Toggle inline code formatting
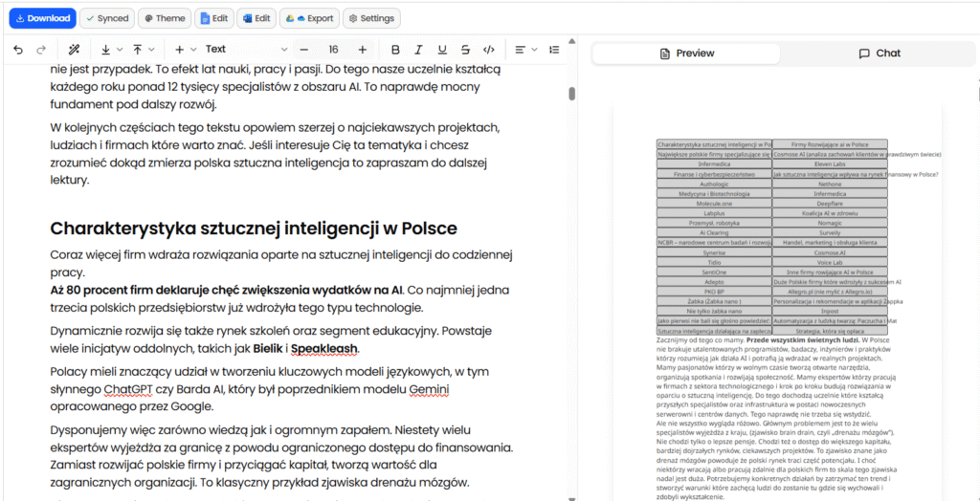980x501 pixels. [489, 50]
